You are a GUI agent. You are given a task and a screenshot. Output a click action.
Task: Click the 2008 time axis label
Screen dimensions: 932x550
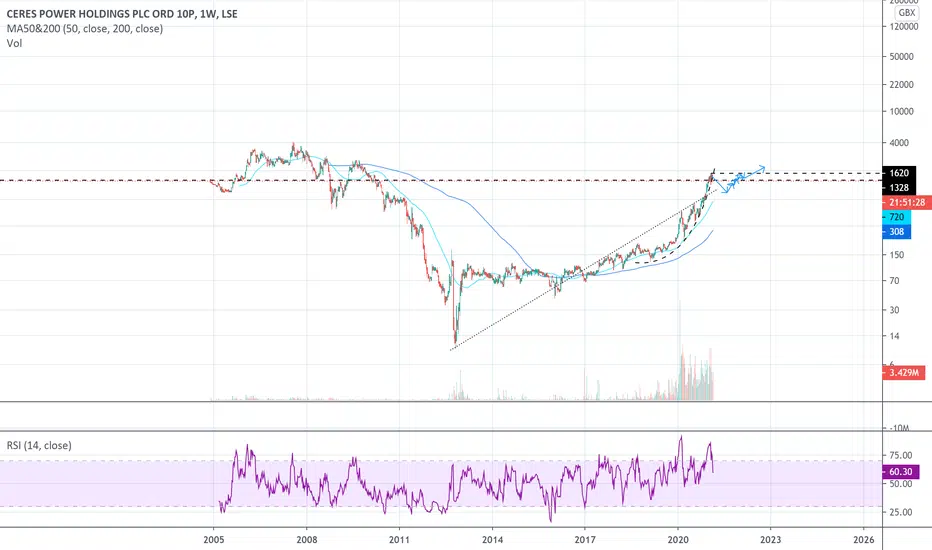click(x=307, y=539)
